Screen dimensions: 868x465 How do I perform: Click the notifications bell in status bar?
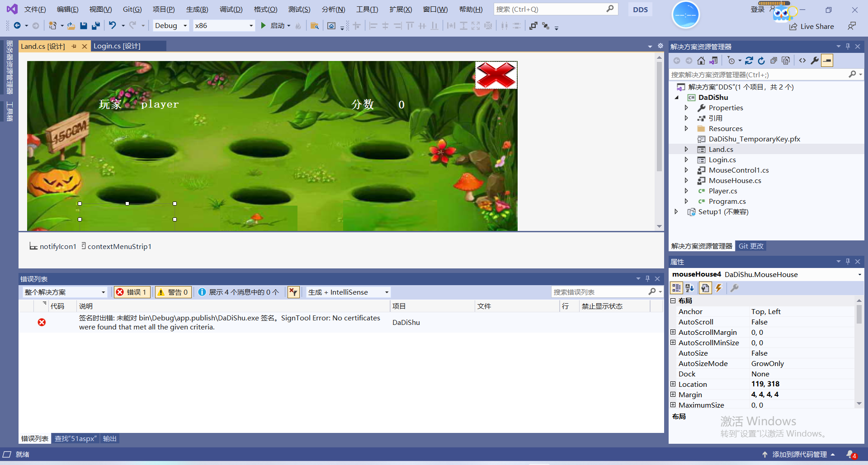[x=851, y=454]
